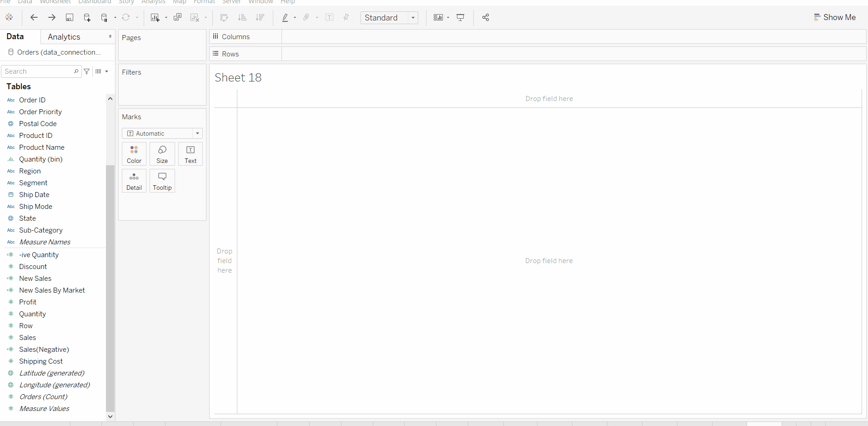
Task: Open the Data/Analytics pane selector arrows
Action: tap(110, 36)
